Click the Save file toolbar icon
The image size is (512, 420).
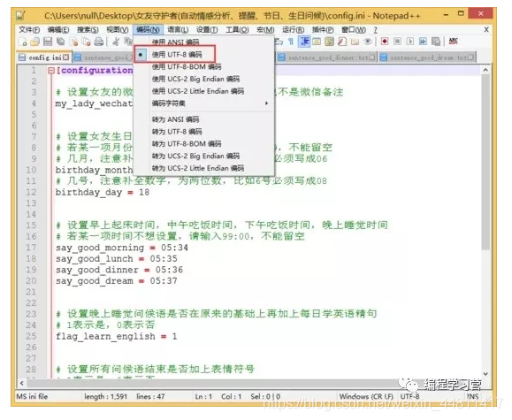(48, 42)
